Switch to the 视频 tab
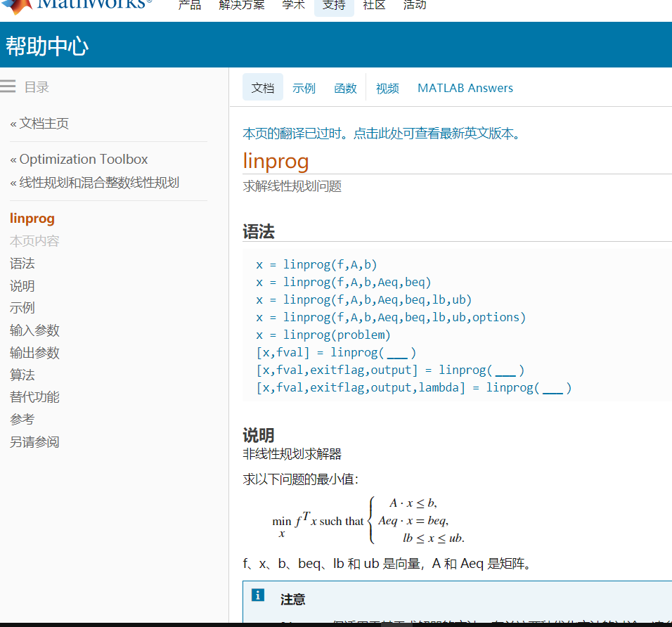672x627 pixels. click(387, 89)
